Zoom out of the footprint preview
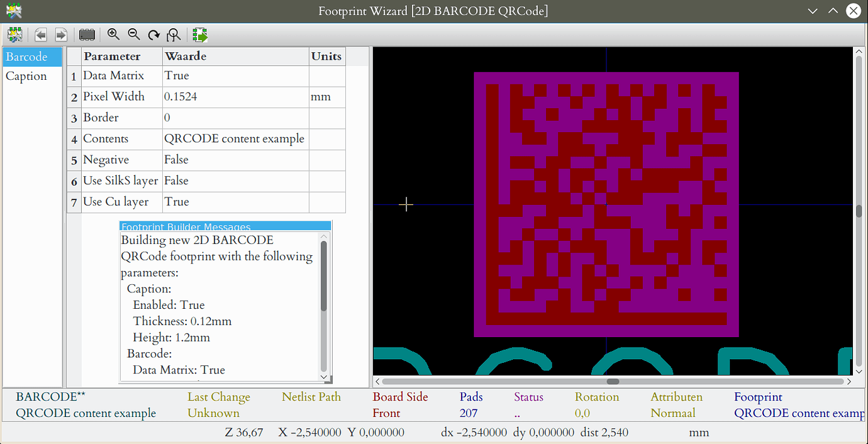The height and width of the screenshot is (444, 868). pyautogui.click(x=133, y=35)
